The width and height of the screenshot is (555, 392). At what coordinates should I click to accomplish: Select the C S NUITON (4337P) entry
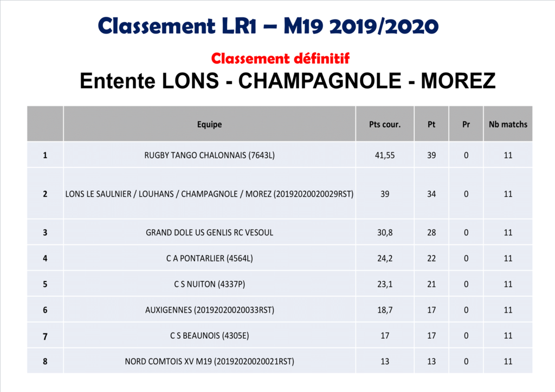209,284
